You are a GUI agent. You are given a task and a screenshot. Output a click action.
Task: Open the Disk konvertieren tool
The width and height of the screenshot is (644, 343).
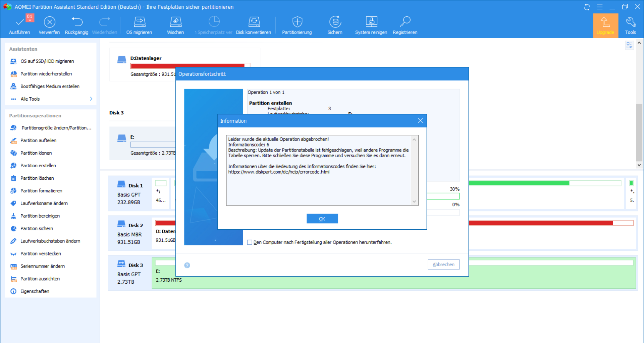(x=254, y=25)
